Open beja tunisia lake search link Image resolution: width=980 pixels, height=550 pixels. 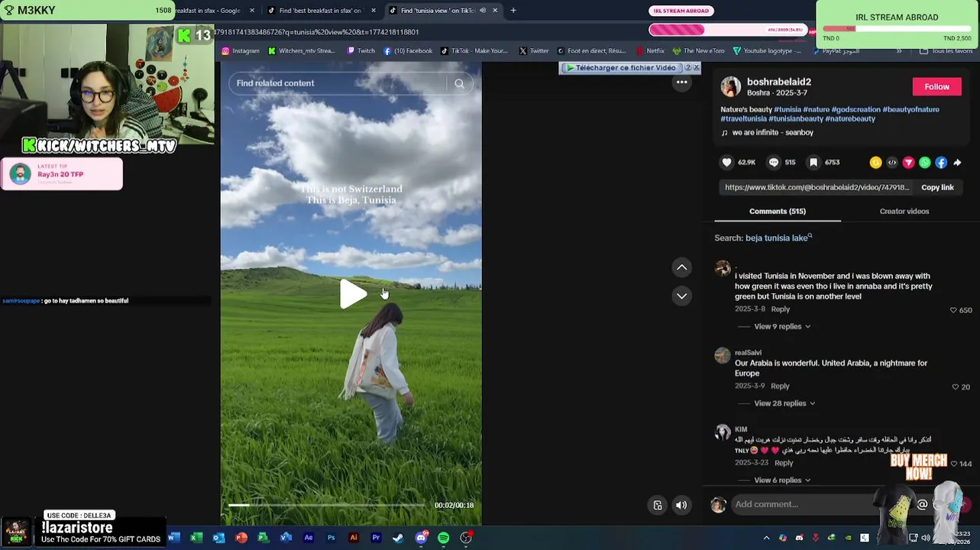[x=777, y=238]
